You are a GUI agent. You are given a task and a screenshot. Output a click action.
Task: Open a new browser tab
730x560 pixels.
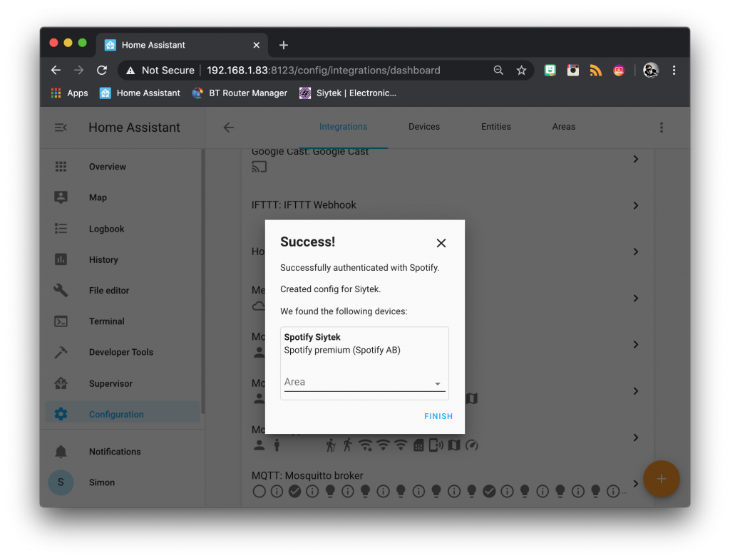[284, 45]
